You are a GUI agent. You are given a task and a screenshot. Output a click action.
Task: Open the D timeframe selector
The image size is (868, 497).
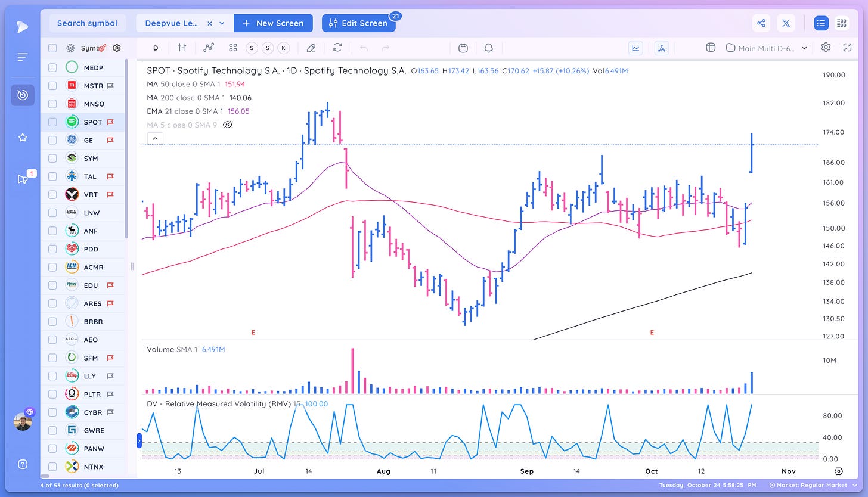point(156,48)
